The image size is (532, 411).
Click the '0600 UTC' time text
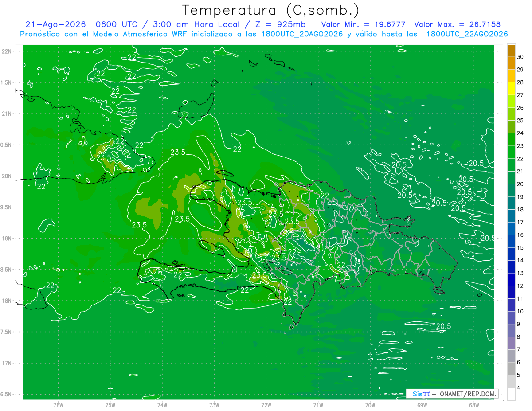(117, 25)
